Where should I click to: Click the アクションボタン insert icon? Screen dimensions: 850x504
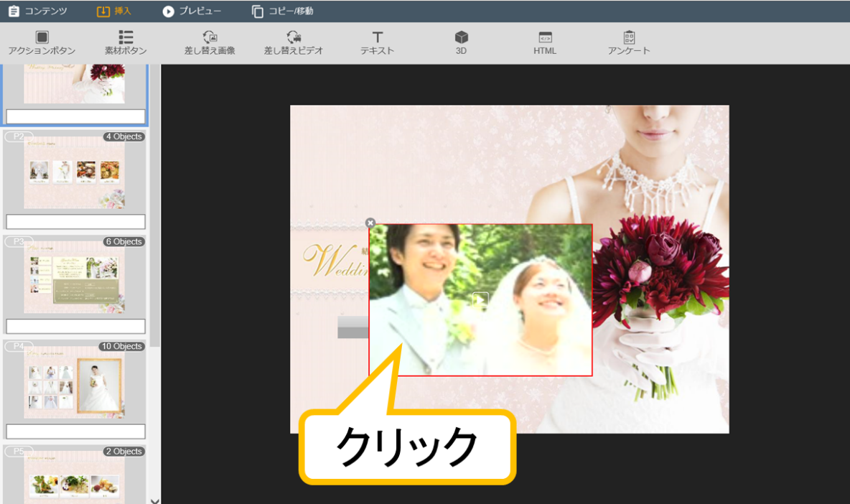click(42, 38)
